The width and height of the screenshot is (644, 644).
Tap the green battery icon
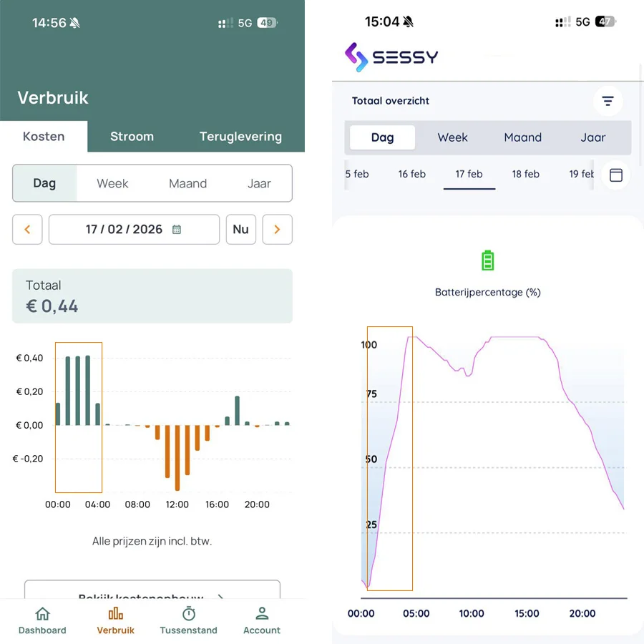coord(487,260)
